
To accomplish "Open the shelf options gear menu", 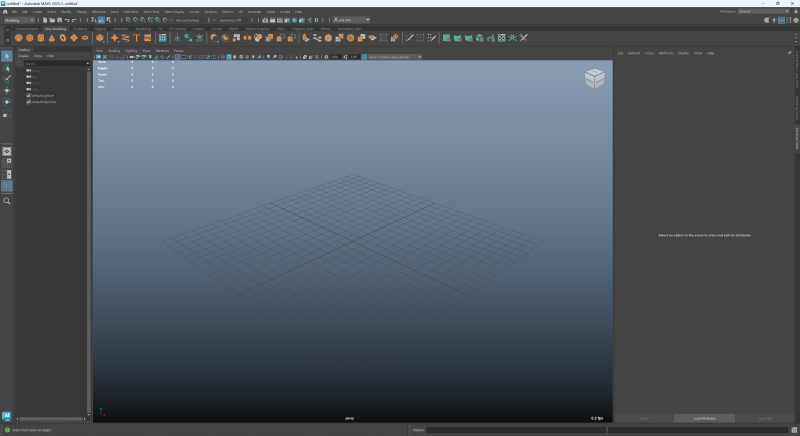I will tap(7, 40).
